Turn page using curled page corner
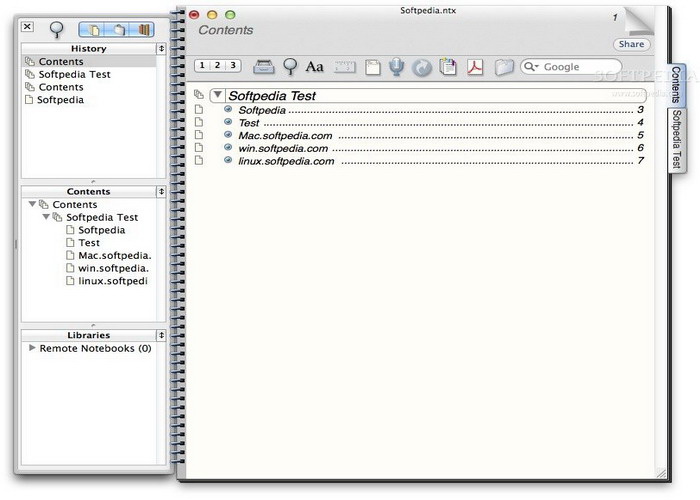The image size is (700, 500). 638,20
